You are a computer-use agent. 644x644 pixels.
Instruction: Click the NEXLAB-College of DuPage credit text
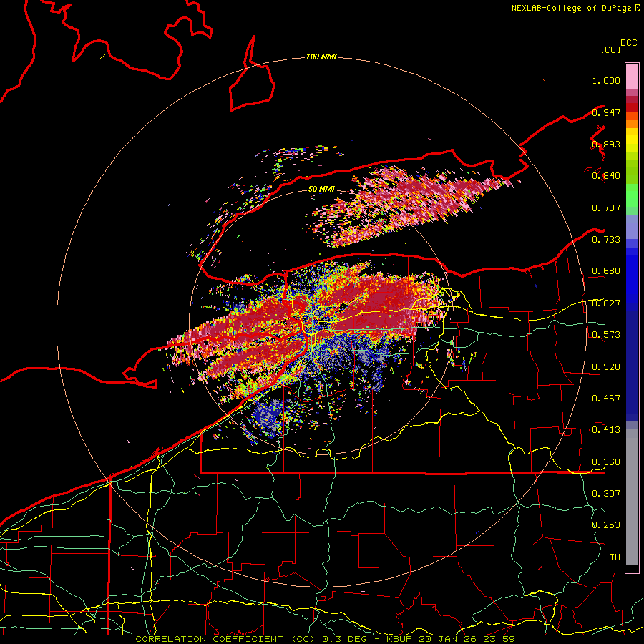(571, 8)
